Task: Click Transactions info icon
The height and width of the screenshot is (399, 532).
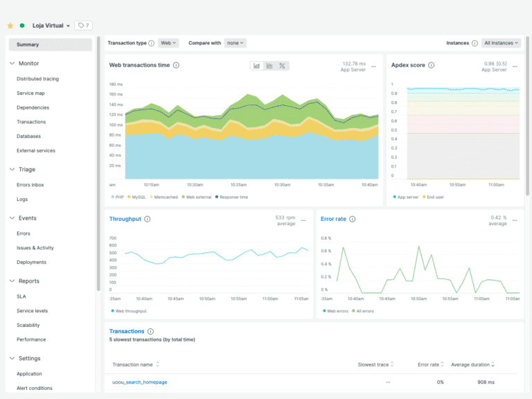Action: 150,332
